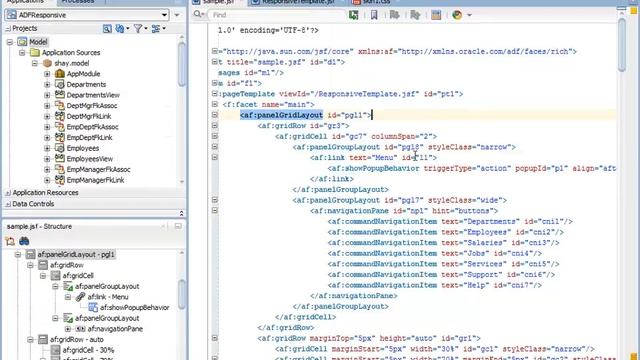The width and height of the screenshot is (640, 360).
Task: Switch to the Processes tab
Action: click(x=78, y=2)
